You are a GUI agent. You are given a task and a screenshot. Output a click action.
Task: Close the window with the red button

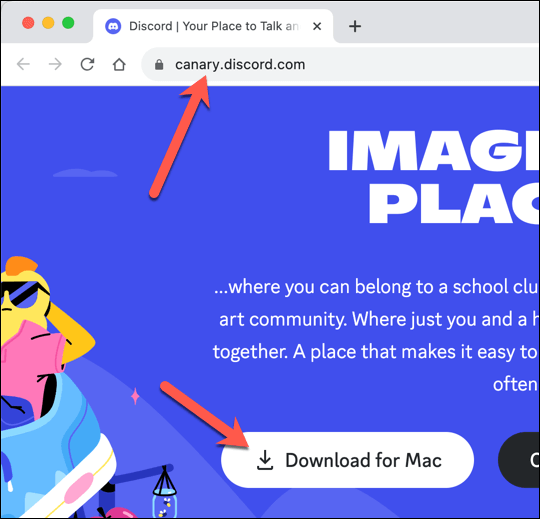[28, 23]
